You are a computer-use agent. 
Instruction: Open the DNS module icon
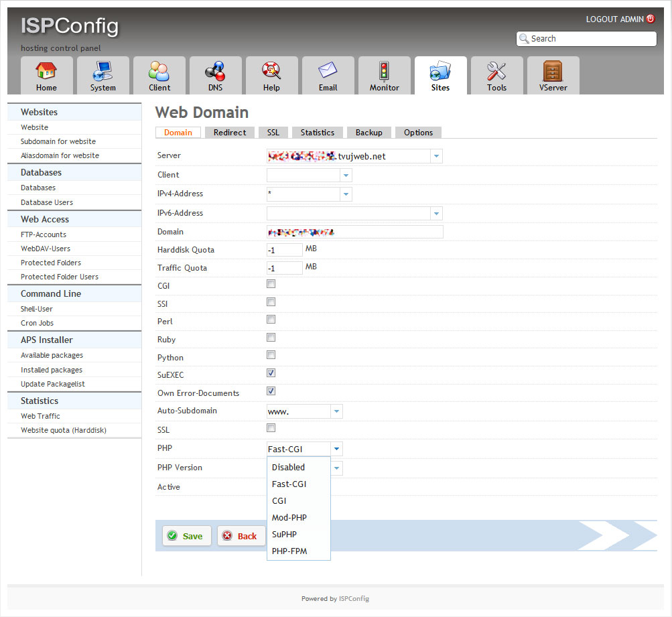pyautogui.click(x=215, y=70)
